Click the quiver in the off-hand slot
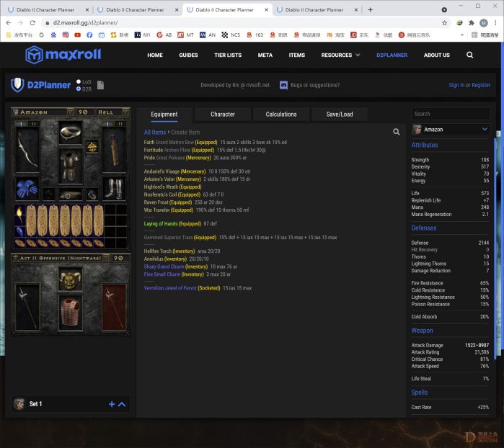This screenshot has width=504, height=448. click(x=114, y=149)
